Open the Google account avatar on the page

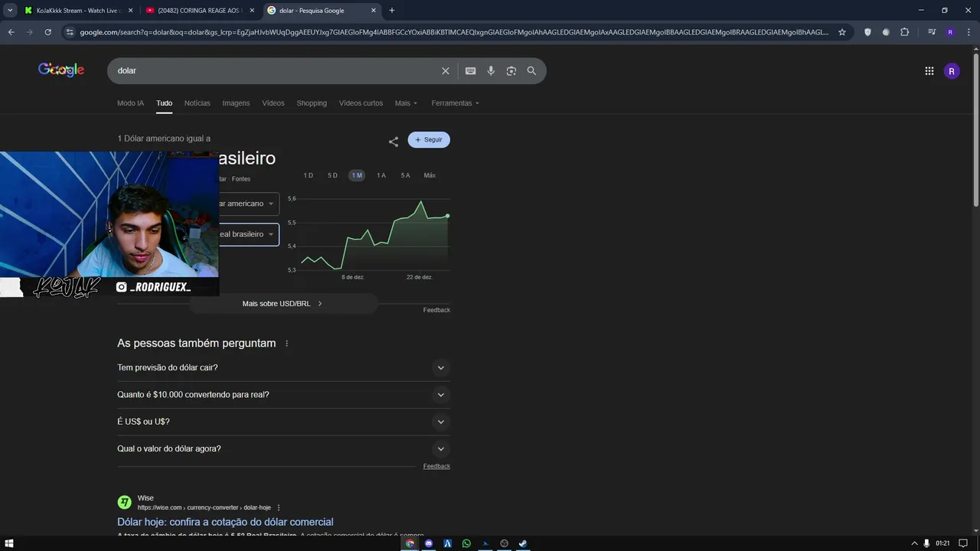tap(952, 71)
